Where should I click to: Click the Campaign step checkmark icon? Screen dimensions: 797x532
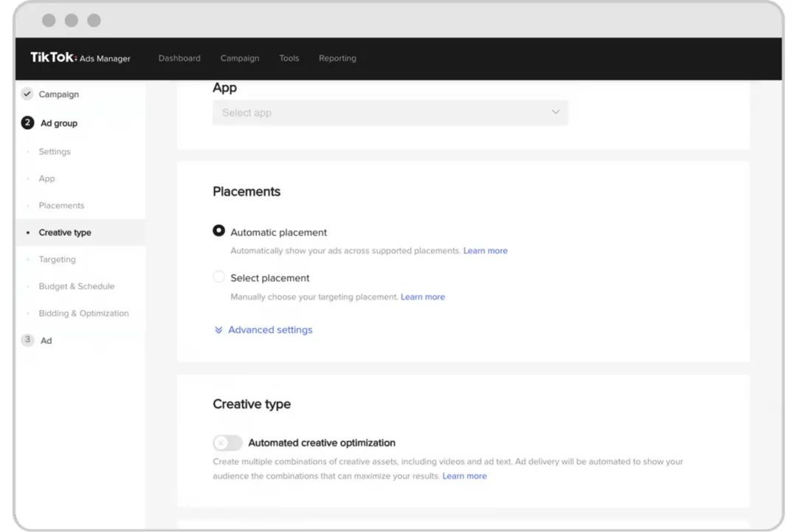[x=27, y=94]
